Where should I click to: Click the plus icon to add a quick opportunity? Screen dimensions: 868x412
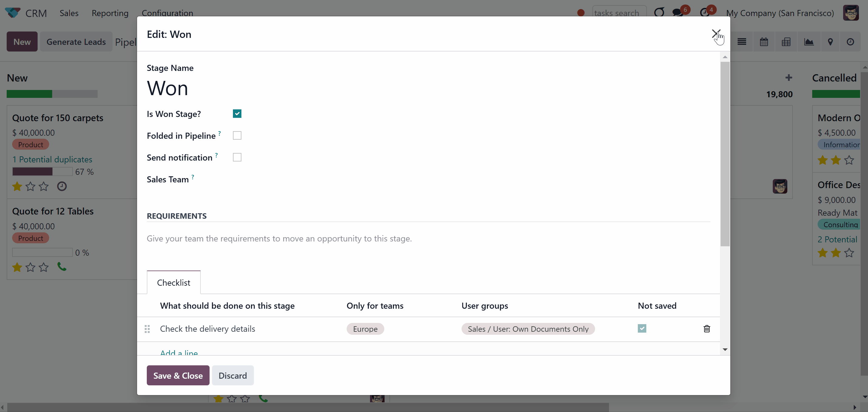(x=789, y=78)
